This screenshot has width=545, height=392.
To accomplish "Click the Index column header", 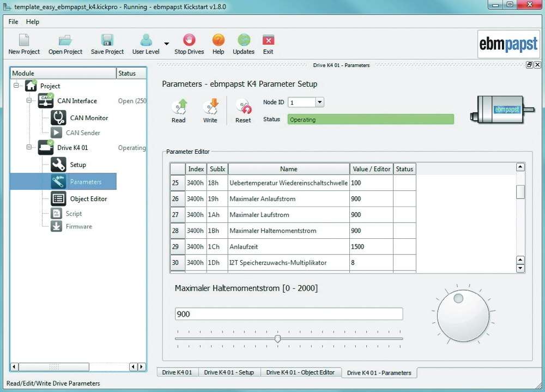I will click(x=196, y=169).
